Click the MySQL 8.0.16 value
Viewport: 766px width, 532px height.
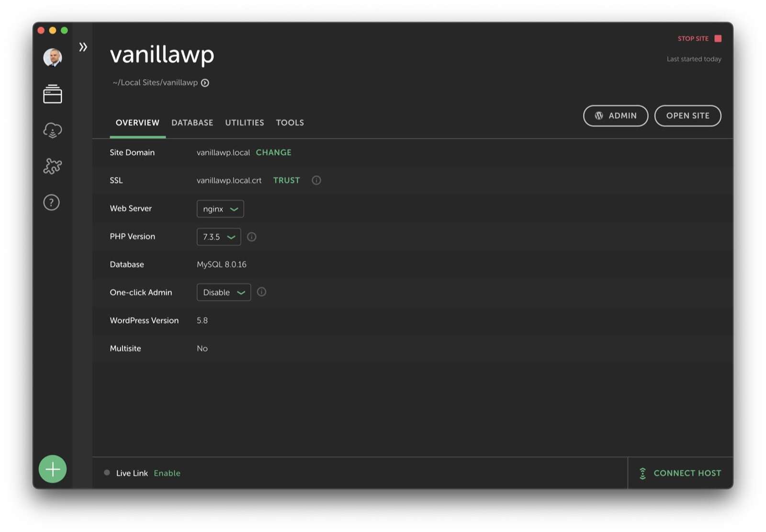[222, 264]
